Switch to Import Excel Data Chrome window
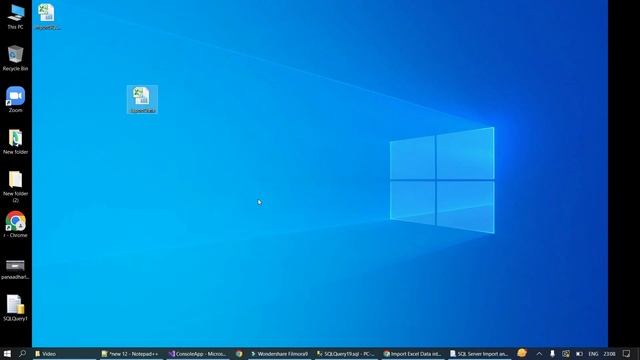 [x=413, y=354]
